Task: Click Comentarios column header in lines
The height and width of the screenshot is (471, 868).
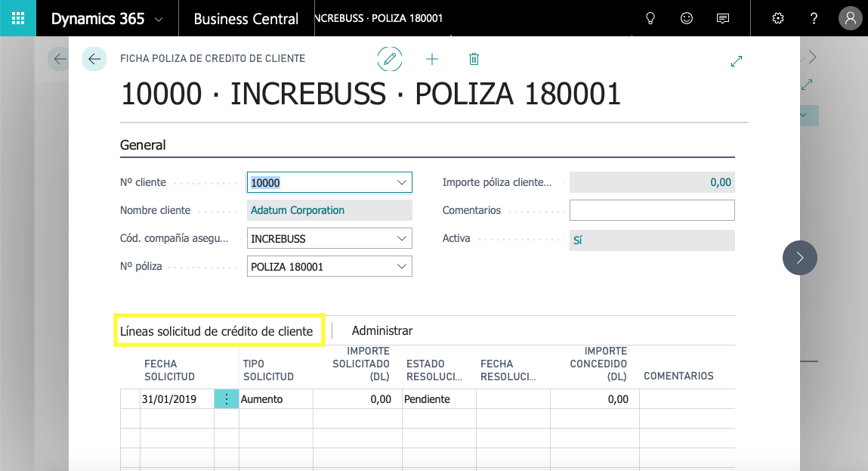Action: coord(678,376)
